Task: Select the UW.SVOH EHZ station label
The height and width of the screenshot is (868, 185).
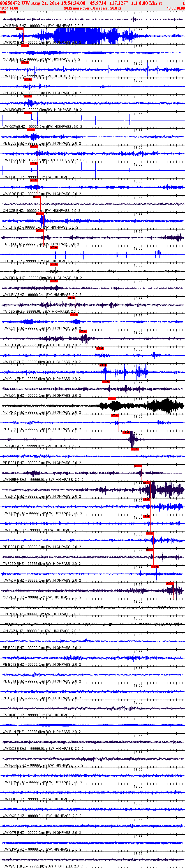Action: click(43, 530)
